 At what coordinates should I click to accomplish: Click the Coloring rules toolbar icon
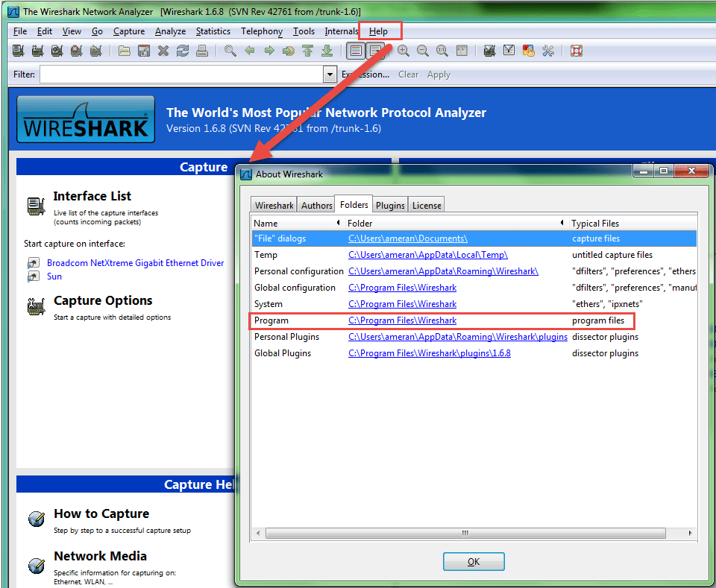[528, 51]
